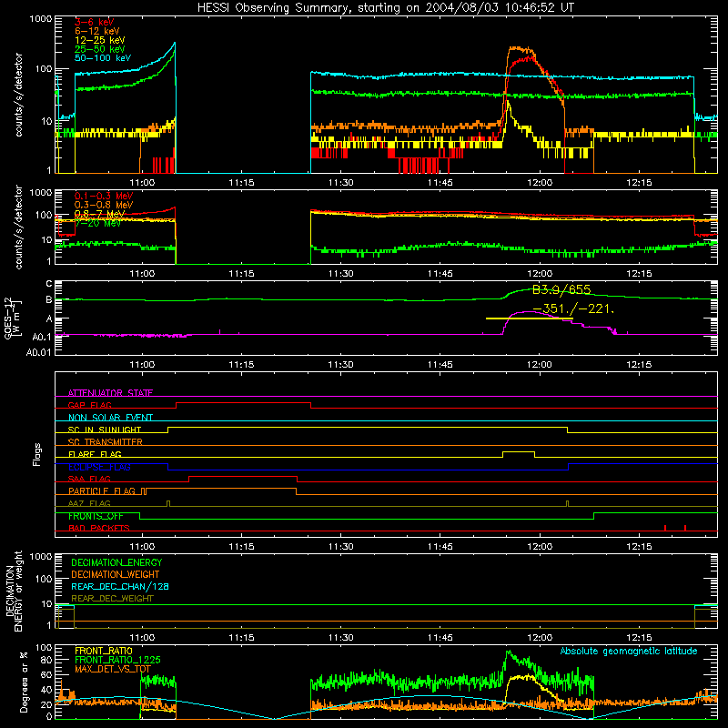Screen dimensions: 728x728
Task: Select the PARTICLE_FLAG label
Action: pyautogui.click(x=102, y=490)
